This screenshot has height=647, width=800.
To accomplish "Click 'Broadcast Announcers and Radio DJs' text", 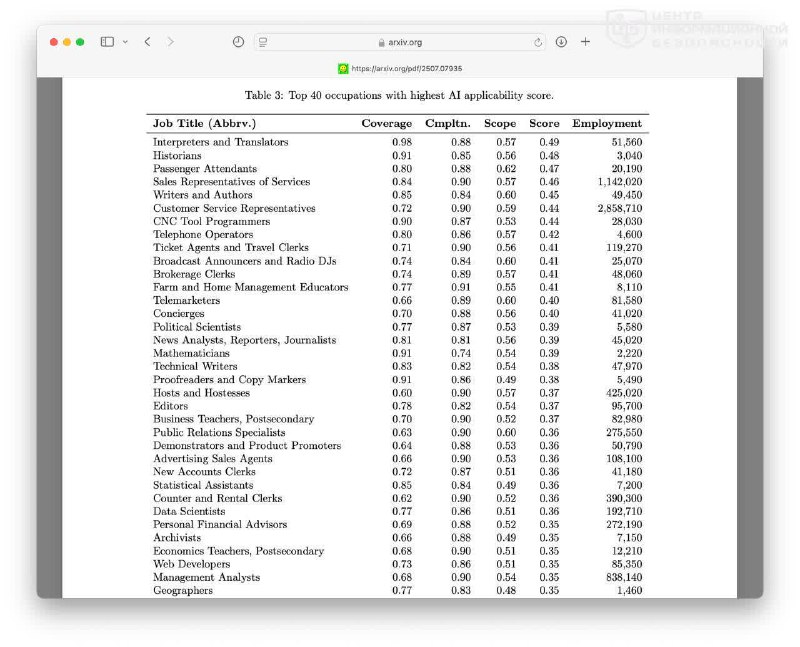I will pyautogui.click(x=244, y=261).
